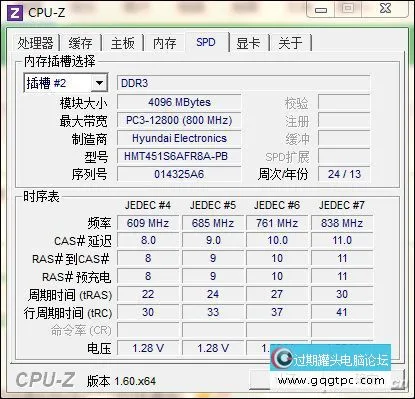415x399 pixels.
Task: Click the 609 MHz frequency cell
Action: 148,223
